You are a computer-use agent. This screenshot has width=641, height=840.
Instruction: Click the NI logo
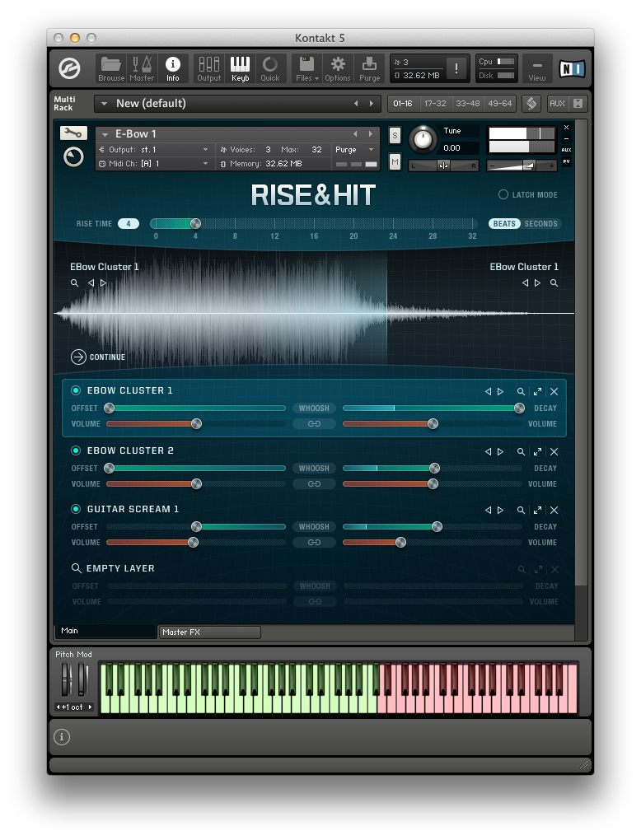[x=572, y=68]
